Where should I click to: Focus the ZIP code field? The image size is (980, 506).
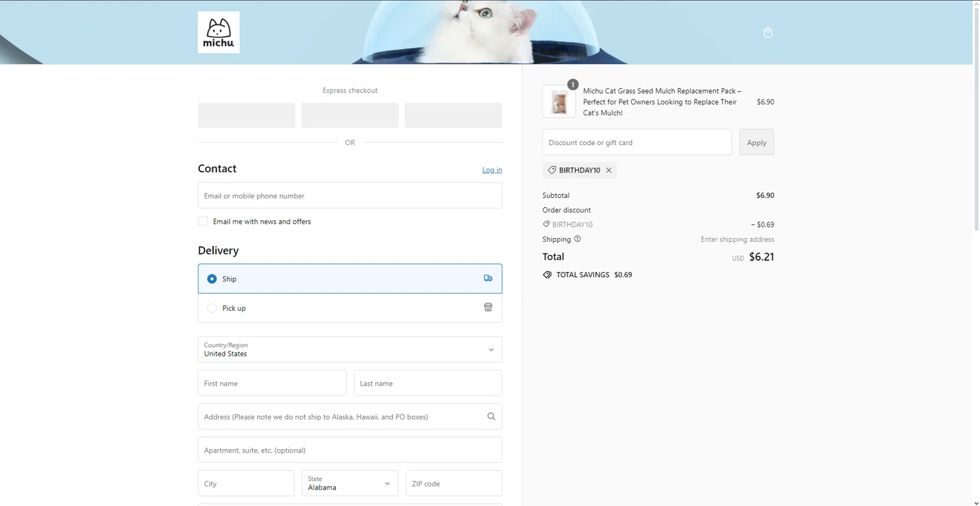(x=454, y=483)
